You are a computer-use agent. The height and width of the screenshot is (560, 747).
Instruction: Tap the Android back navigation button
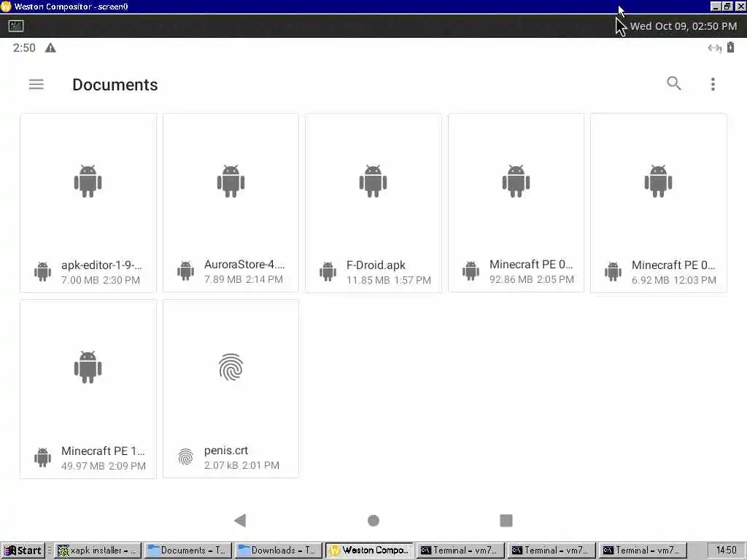240,521
